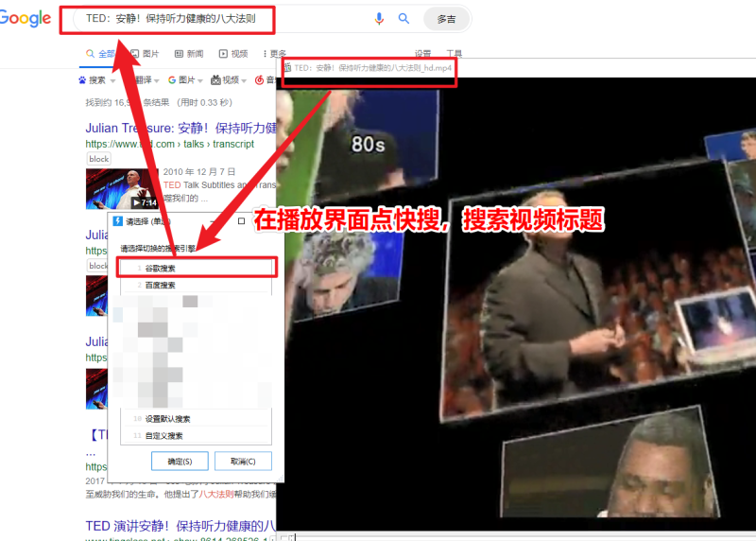Open the 更多 menu

(274, 54)
